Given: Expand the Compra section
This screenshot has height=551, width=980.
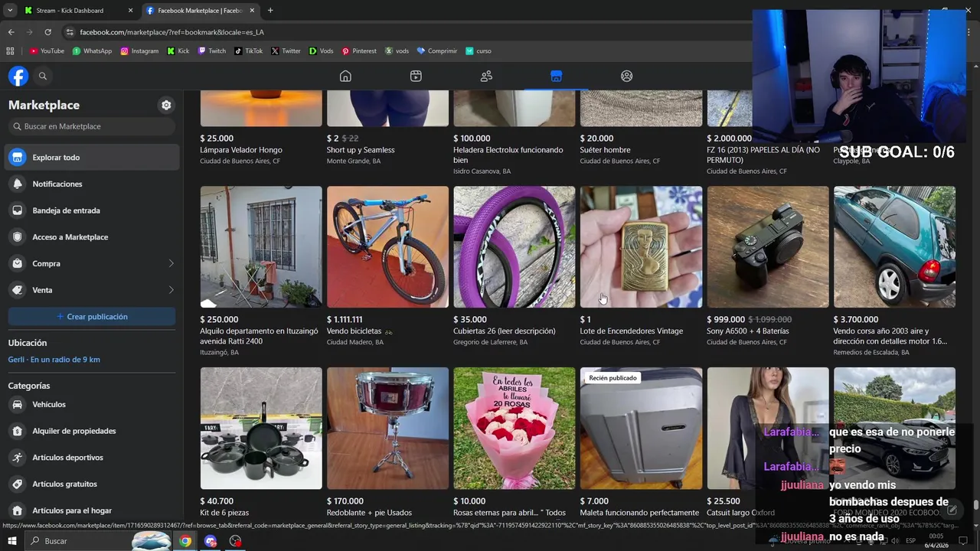Looking at the screenshot, I should point(92,263).
